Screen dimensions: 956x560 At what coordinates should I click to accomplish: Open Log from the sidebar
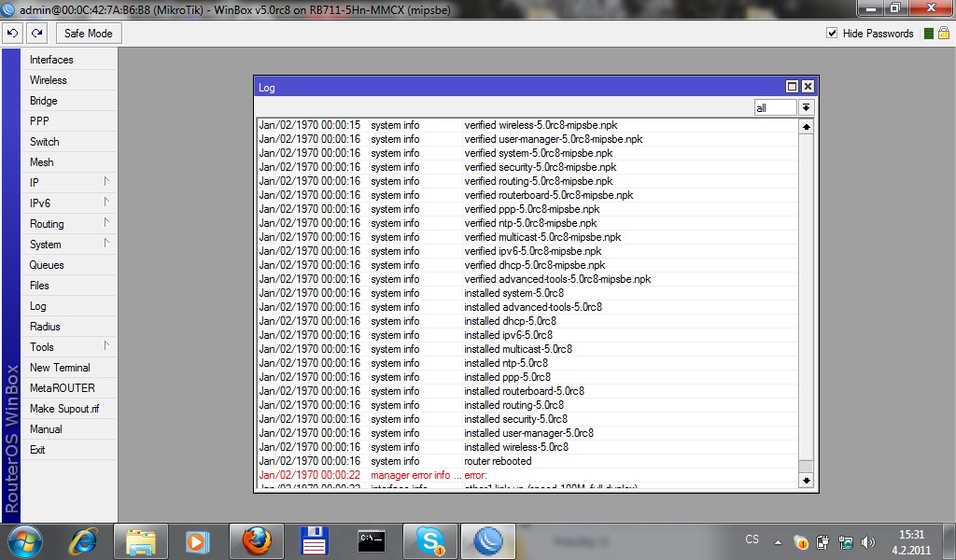coord(69,306)
